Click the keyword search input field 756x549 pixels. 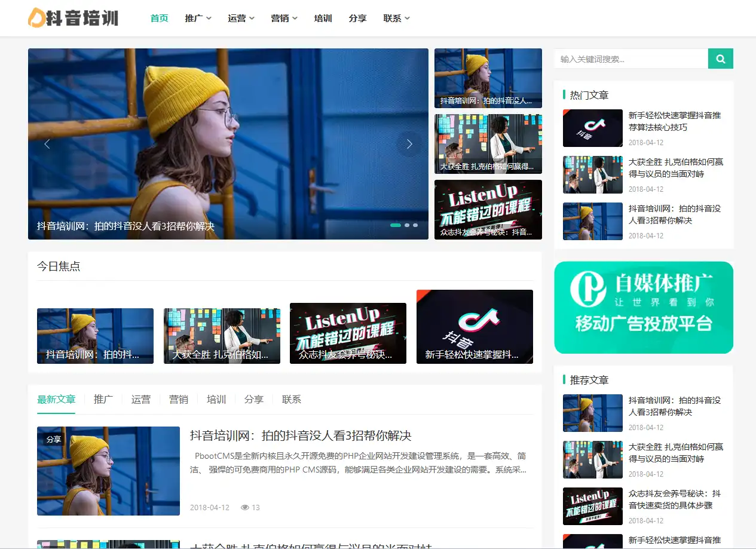coord(631,59)
